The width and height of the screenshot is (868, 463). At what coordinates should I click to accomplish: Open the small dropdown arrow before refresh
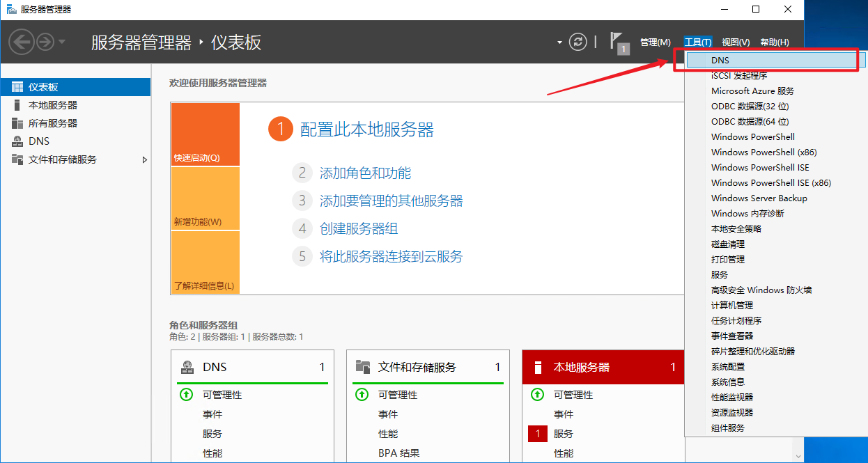pyautogui.click(x=559, y=42)
